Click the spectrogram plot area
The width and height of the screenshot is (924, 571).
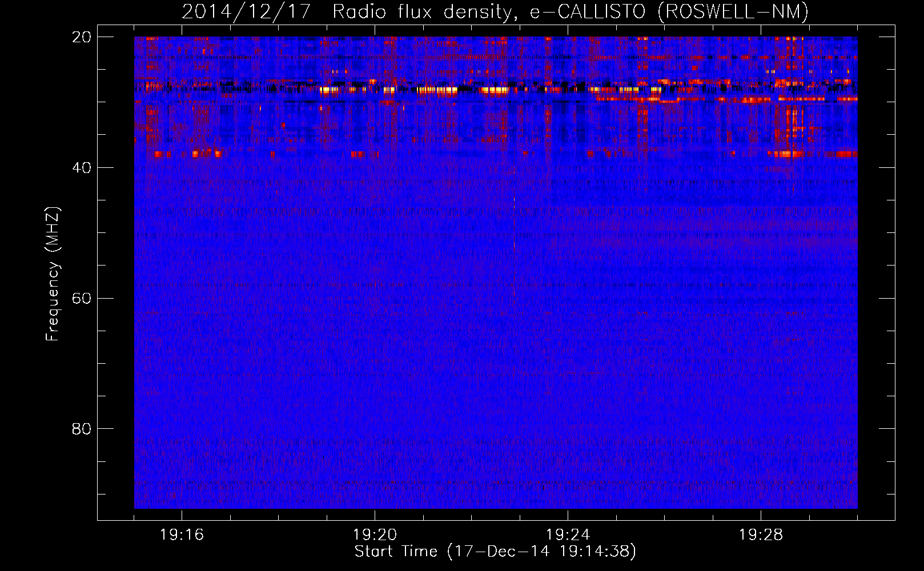tap(496, 272)
